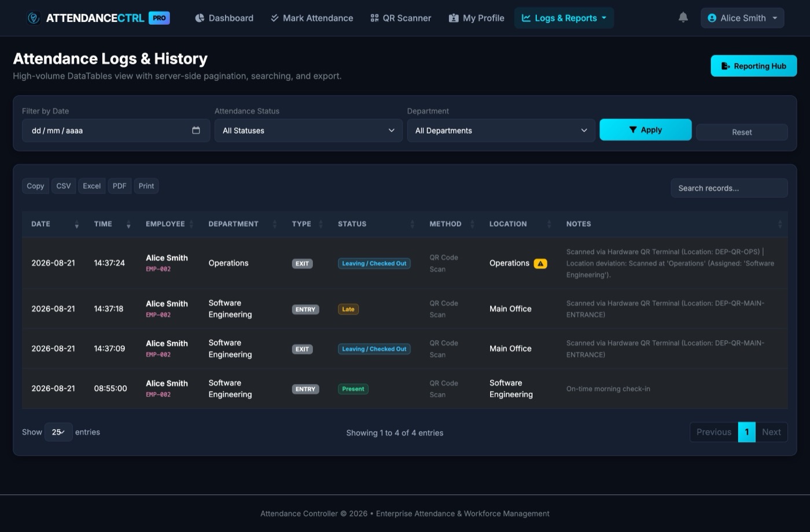Click the Search records box
Image resolution: width=810 pixels, height=532 pixels.
(x=729, y=188)
